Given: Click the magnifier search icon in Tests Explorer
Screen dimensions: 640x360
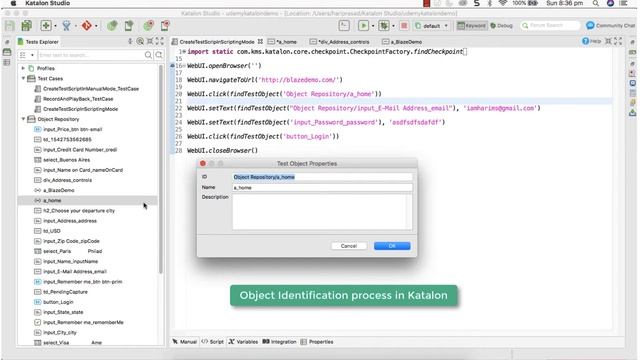Looking at the screenshot, I should click(x=148, y=55).
